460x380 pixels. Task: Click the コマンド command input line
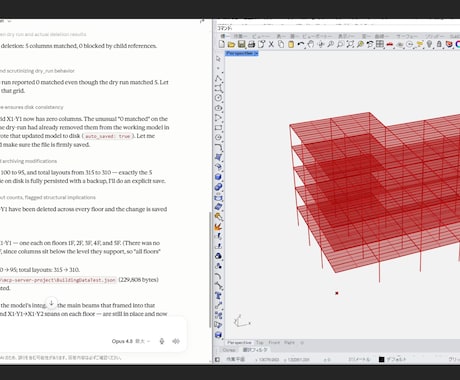[x=338, y=28]
